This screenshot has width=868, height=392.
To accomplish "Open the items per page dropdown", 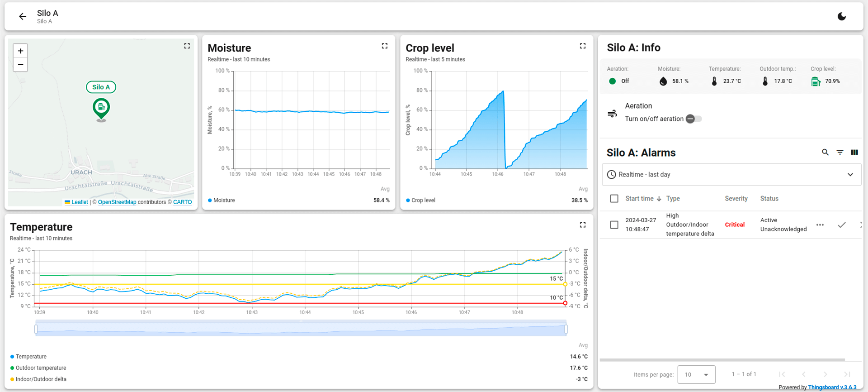I will [696, 374].
